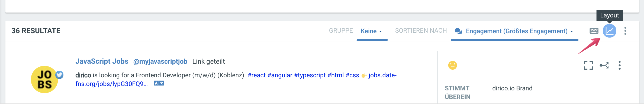Expand post with the fullscreen icon
Screen dimensions: 644x104
pos(588,65)
